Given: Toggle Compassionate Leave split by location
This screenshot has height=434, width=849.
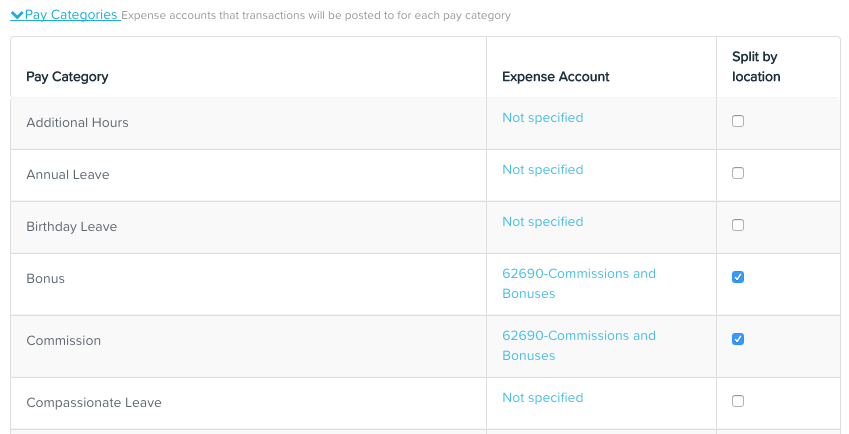Looking at the screenshot, I should 737,401.
